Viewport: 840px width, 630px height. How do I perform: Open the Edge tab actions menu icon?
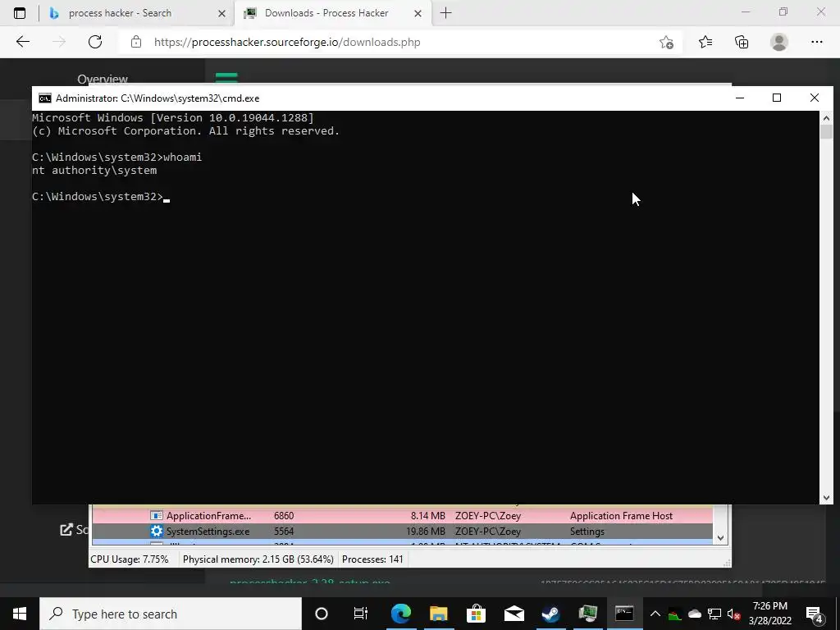[x=20, y=13]
